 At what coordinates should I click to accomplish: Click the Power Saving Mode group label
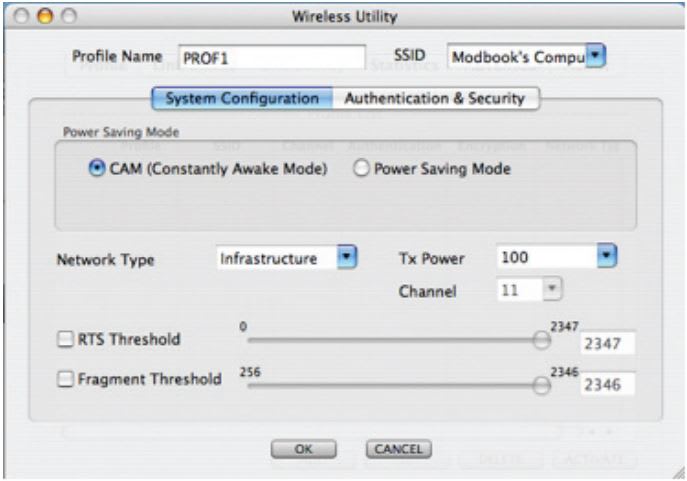click(121, 132)
